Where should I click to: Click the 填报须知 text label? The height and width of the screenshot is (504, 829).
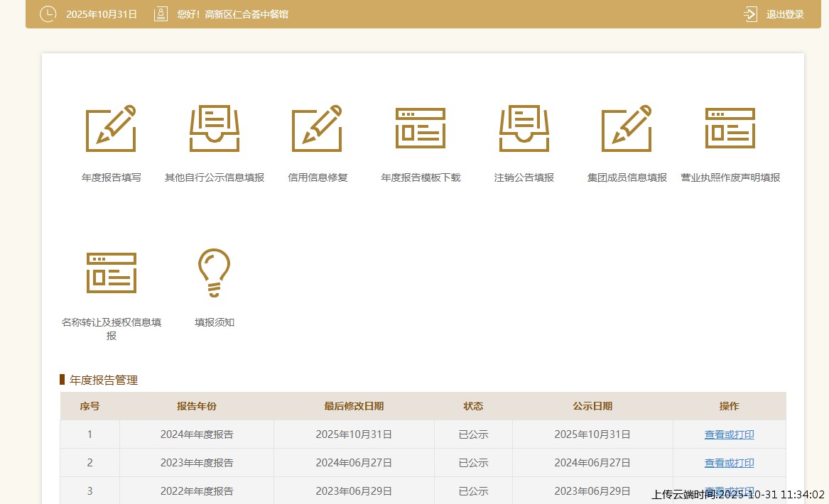click(215, 322)
